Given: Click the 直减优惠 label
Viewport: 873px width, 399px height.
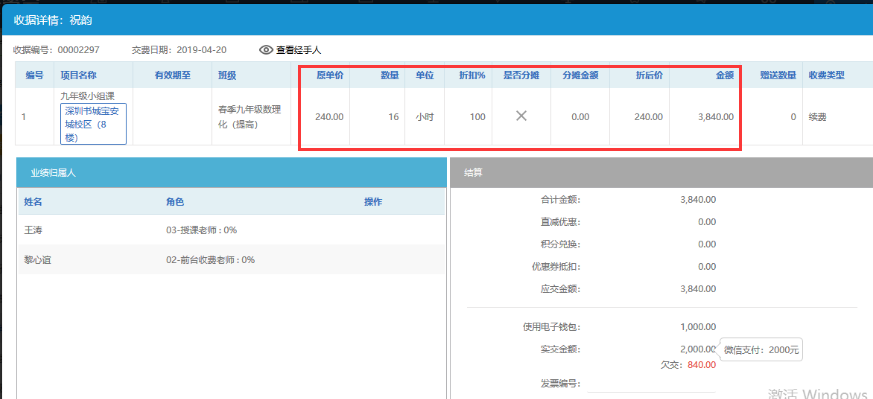Looking at the screenshot, I should coord(561,222).
